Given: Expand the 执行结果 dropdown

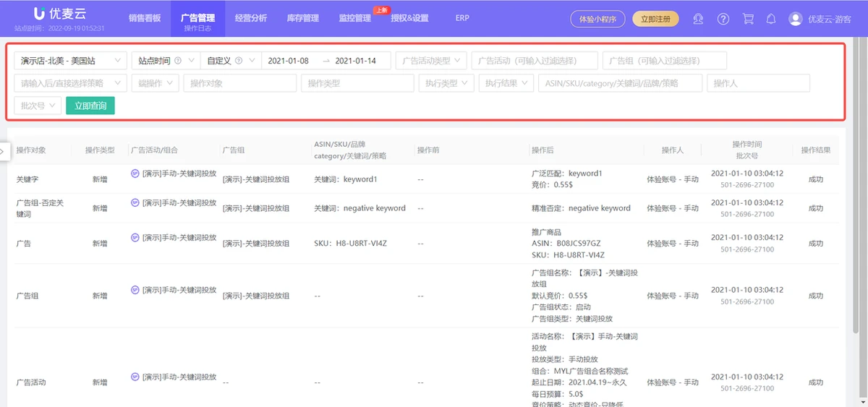Looking at the screenshot, I should click(506, 83).
